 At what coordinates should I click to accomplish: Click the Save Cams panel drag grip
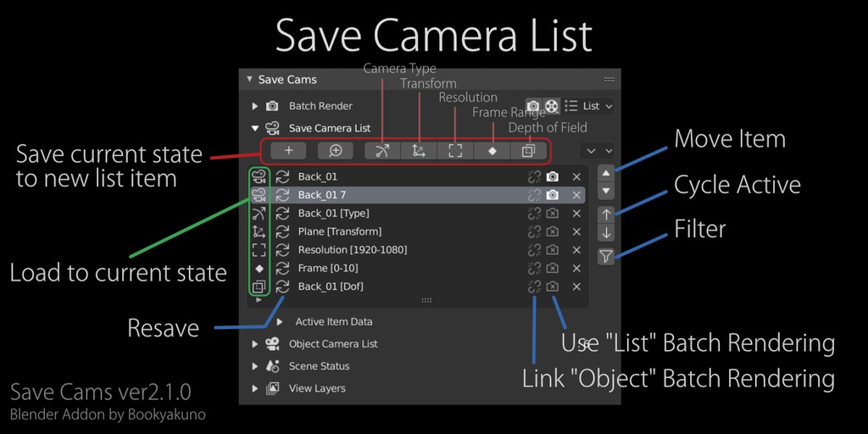tap(609, 79)
